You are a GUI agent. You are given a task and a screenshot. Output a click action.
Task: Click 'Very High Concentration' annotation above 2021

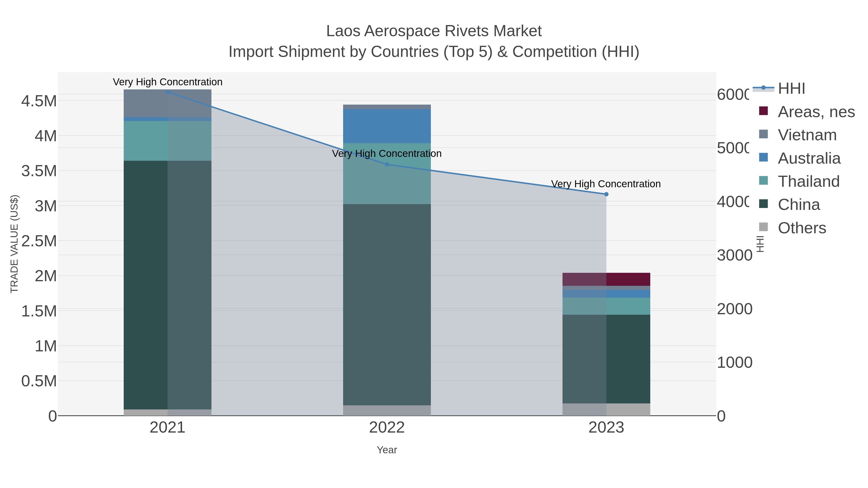click(168, 82)
